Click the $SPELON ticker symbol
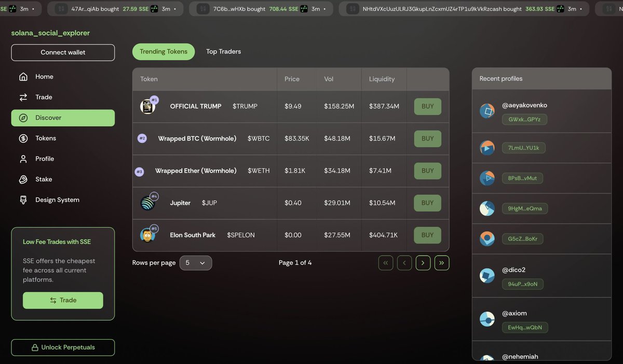This screenshot has width=623, height=364. (x=241, y=235)
